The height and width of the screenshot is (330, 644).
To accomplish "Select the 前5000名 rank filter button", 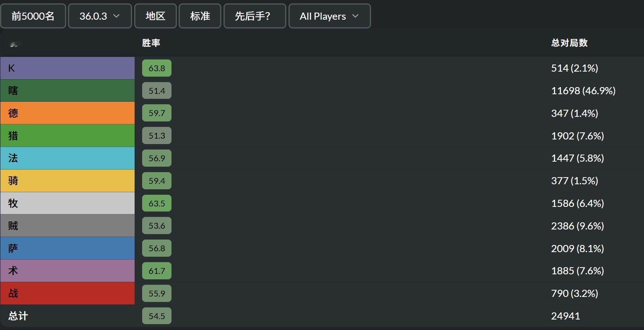I will click(33, 16).
